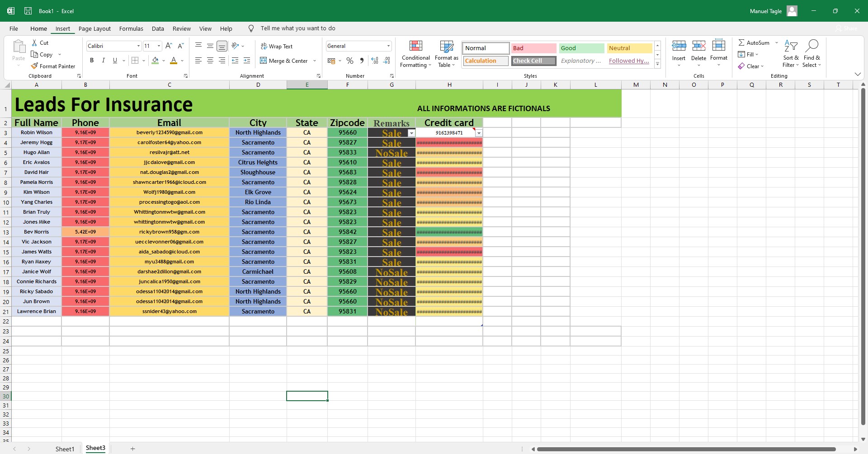Apply the Good green cell style
This screenshot has height=454, width=868.
tap(582, 48)
